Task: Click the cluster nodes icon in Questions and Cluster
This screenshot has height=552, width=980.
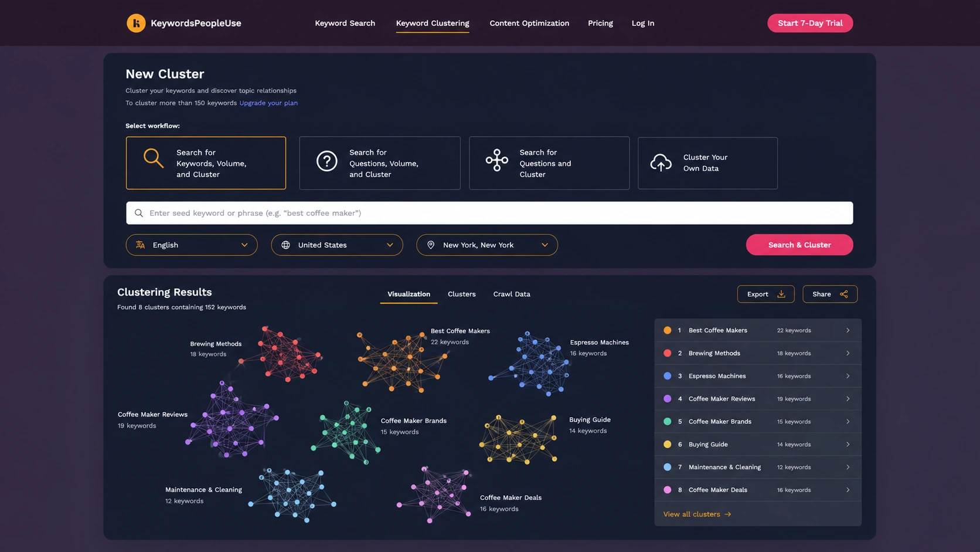Action: pos(496,160)
